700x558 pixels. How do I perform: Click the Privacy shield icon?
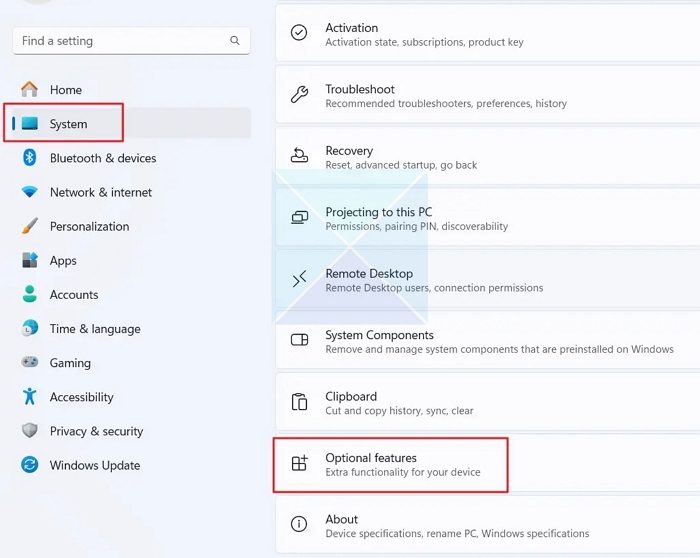tap(30, 431)
